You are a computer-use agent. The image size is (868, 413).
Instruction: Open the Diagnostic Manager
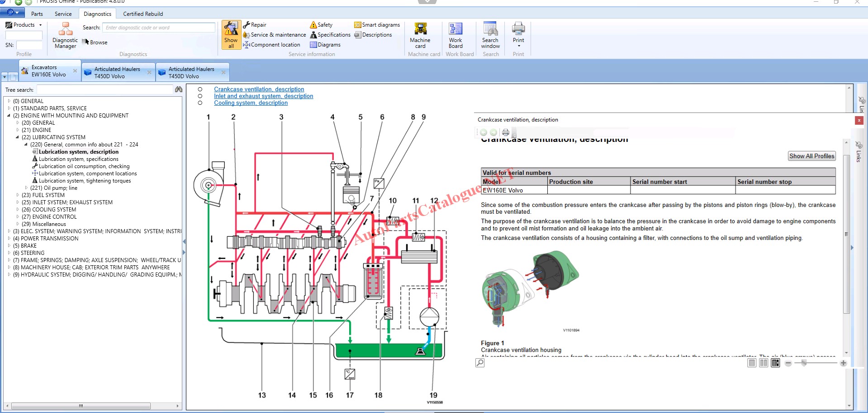click(65, 35)
